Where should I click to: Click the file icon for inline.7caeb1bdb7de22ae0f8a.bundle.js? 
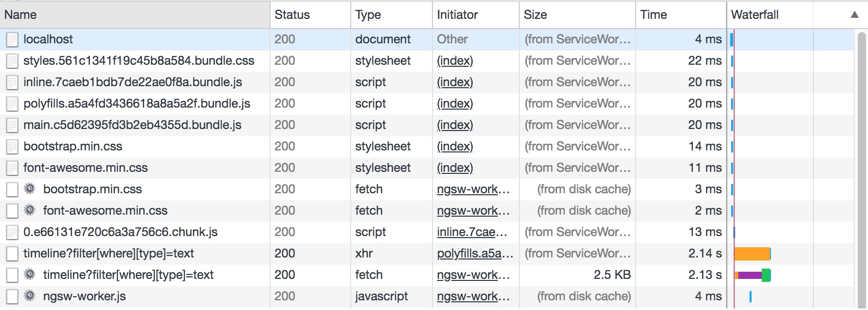coord(12,83)
